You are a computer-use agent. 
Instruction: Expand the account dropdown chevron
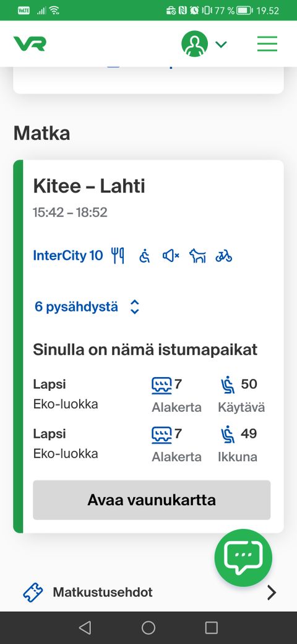click(221, 44)
